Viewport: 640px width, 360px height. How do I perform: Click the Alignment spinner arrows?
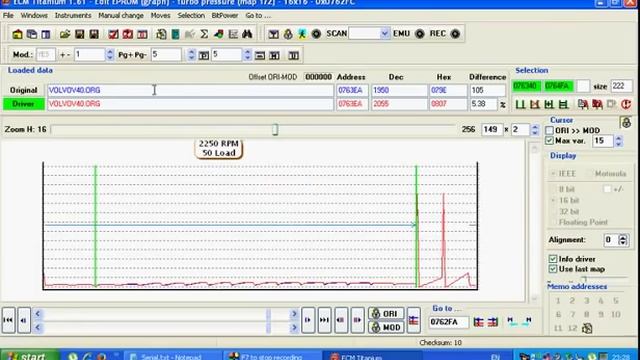click(622, 240)
